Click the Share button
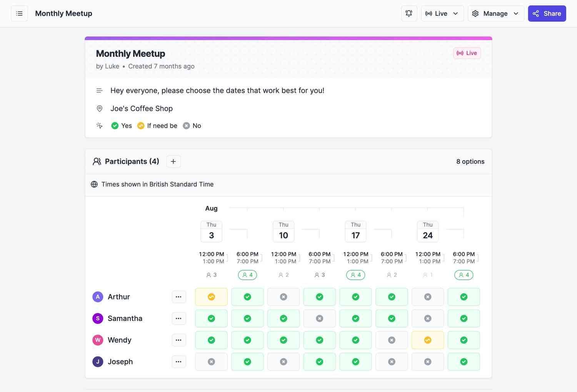Screen dimensions: 577x392 click(x=547, y=13)
